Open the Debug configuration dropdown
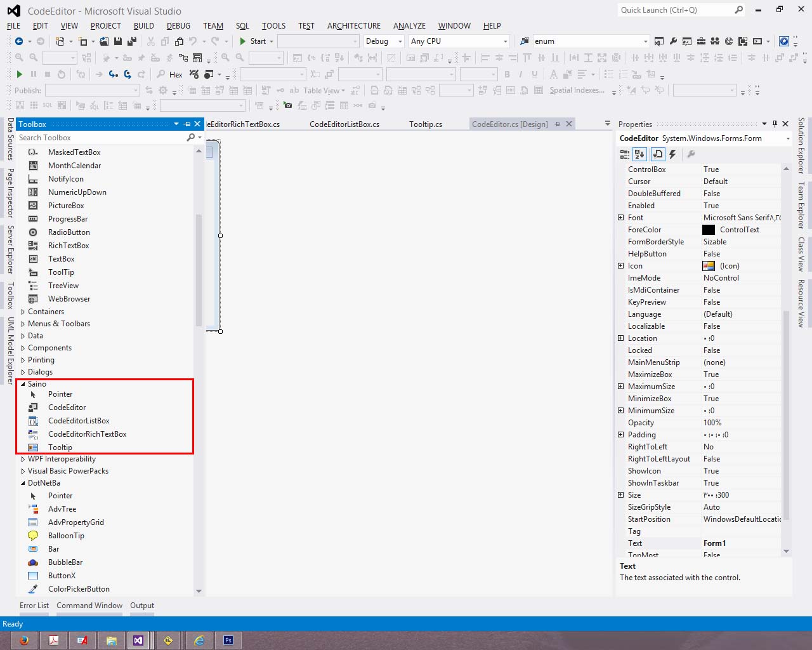Screen dimensions: 812x650 pos(400,41)
